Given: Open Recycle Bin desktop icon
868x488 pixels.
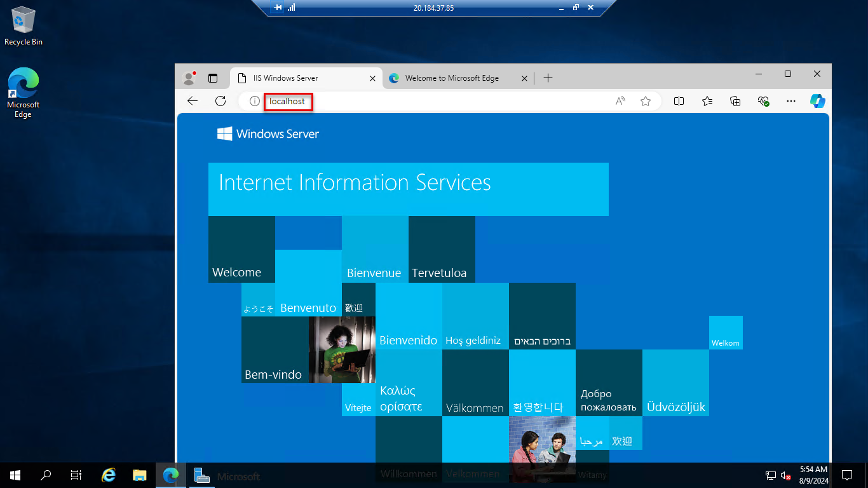Looking at the screenshot, I should 24,27.
